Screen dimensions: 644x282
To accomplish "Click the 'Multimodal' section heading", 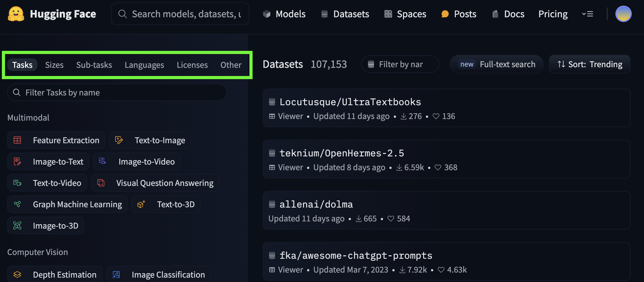I will (28, 117).
